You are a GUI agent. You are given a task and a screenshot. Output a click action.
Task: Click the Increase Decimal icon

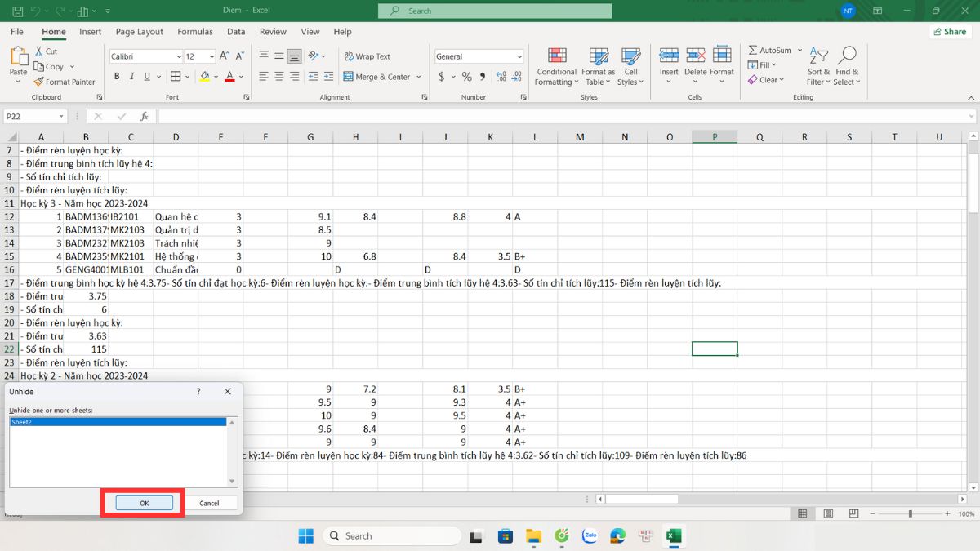500,77
